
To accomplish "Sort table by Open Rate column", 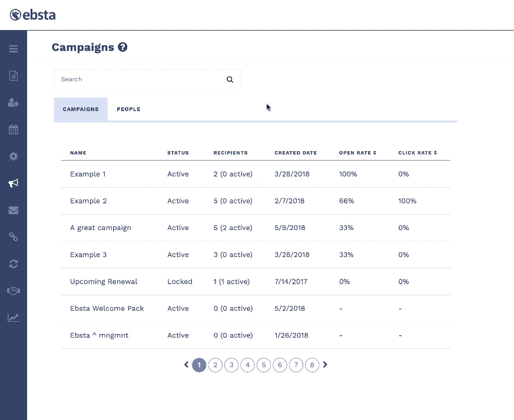I will point(357,153).
